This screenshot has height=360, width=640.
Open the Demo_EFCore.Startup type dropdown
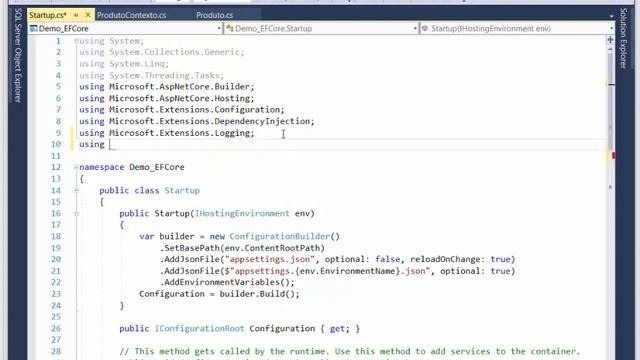322,29
